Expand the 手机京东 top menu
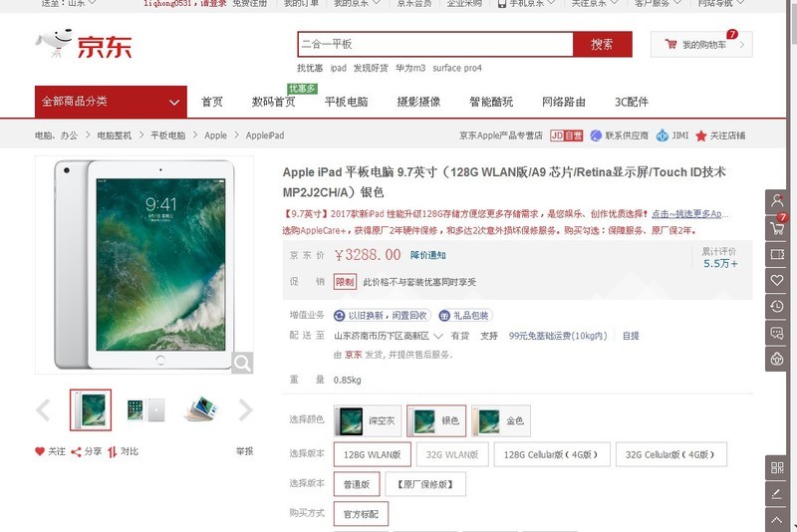Viewport: 797px width, 532px height. pos(526,4)
